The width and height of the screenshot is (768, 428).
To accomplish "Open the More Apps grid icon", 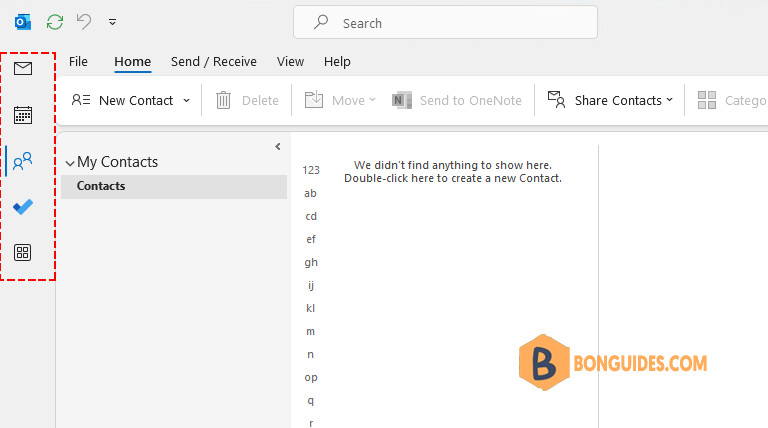I will tap(23, 253).
